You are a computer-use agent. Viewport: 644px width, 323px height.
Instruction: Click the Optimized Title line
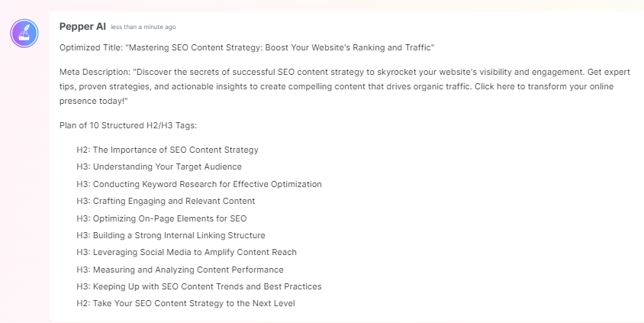coord(246,47)
